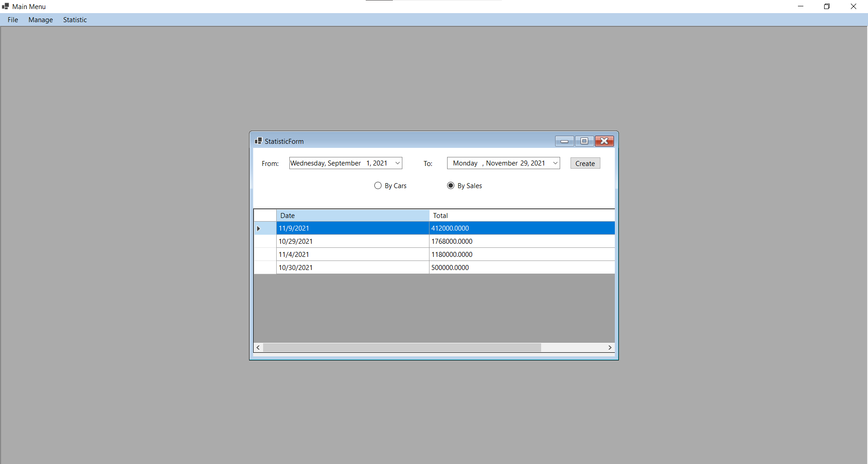Maximize the StatisticForm window
This screenshot has height=464, width=868.
pos(584,141)
